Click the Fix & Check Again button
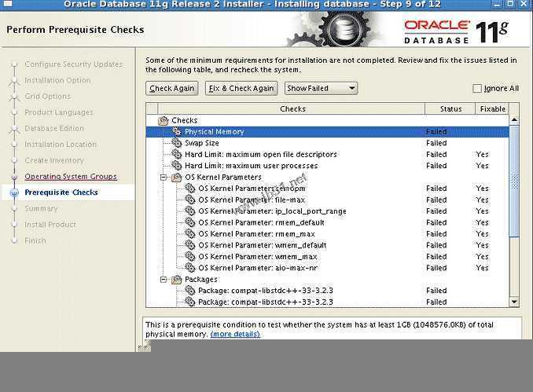The width and height of the screenshot is (533, 392). 241,88
